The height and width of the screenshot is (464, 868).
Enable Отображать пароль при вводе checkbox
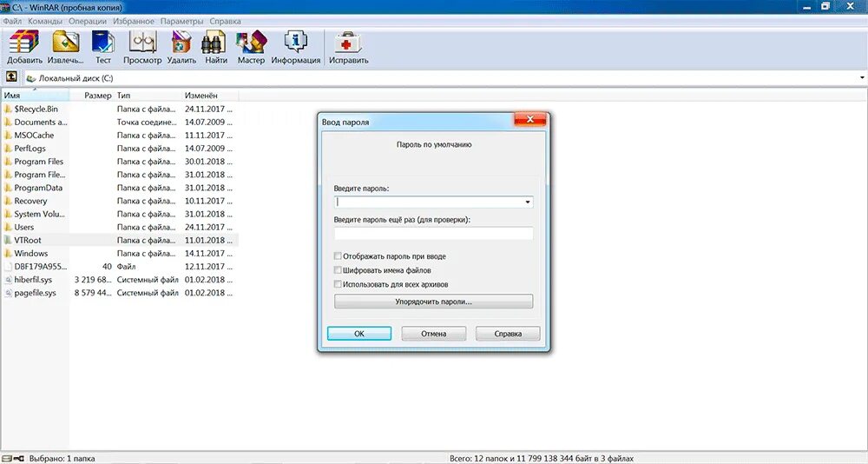tap(338, 256)
